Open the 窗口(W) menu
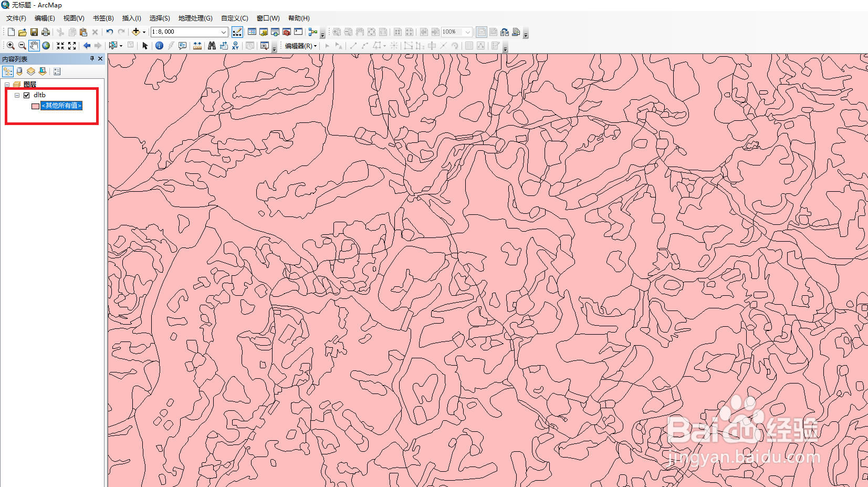The image size is (868, 487). (x=268, y=18)
